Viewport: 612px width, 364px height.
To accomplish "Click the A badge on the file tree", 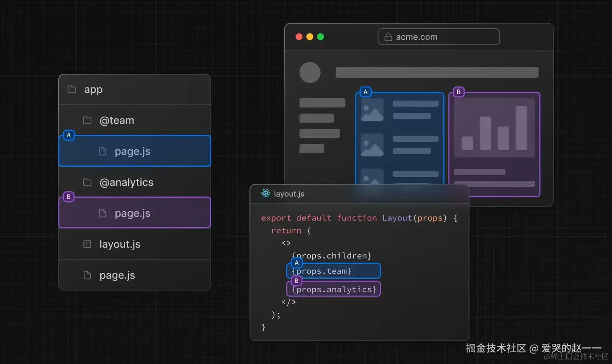I will tap(69, 135).
